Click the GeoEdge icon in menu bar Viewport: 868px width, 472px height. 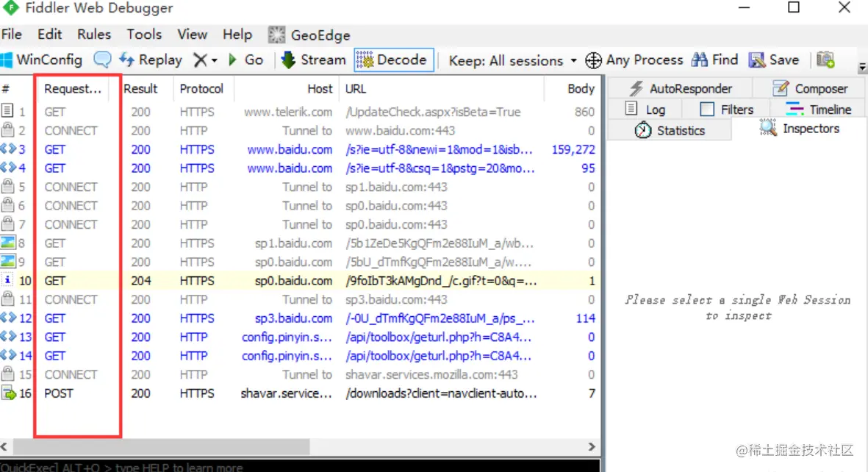pyautogui.click(x=276, y=35)
